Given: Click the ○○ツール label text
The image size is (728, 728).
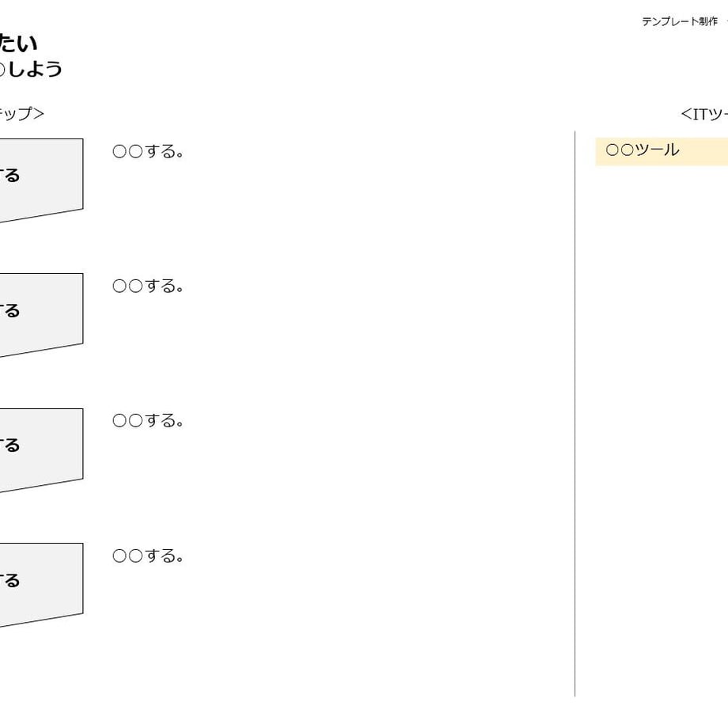Looking at the screenshot, I should (x=643, y=150).
